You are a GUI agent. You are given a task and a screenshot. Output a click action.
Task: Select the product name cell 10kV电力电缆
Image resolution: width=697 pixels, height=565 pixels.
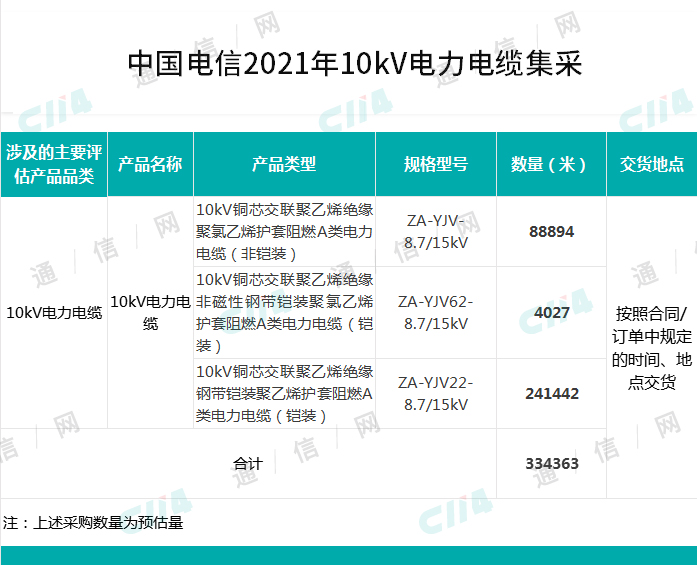pyautogui.click(x=150, y=313)
